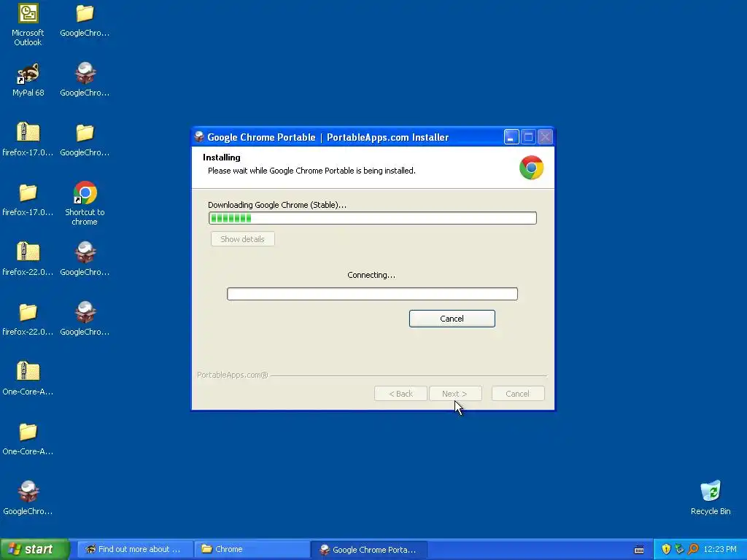The width and height of the screenshot is (747, 560).
Task: Select GoogleChro... folder next to Microsoft Outlook
Action: tap(85, 21)
